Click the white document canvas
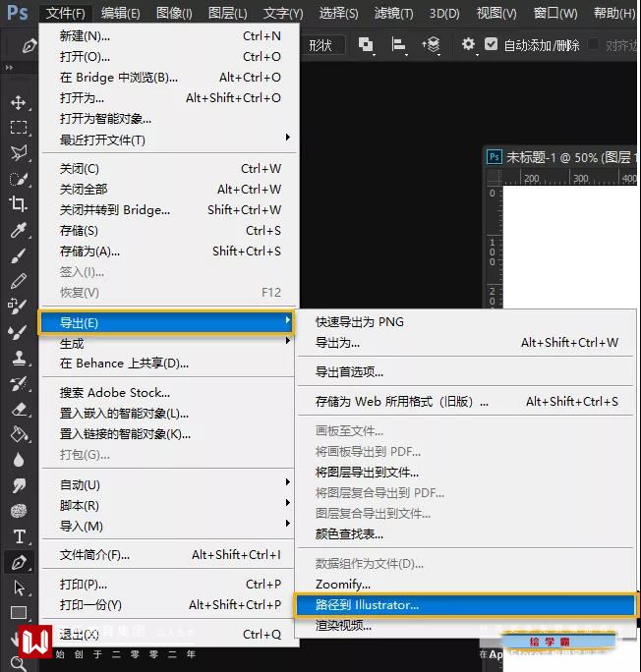The width and height of the screenshot is (641, 672). tap(570, 247)
